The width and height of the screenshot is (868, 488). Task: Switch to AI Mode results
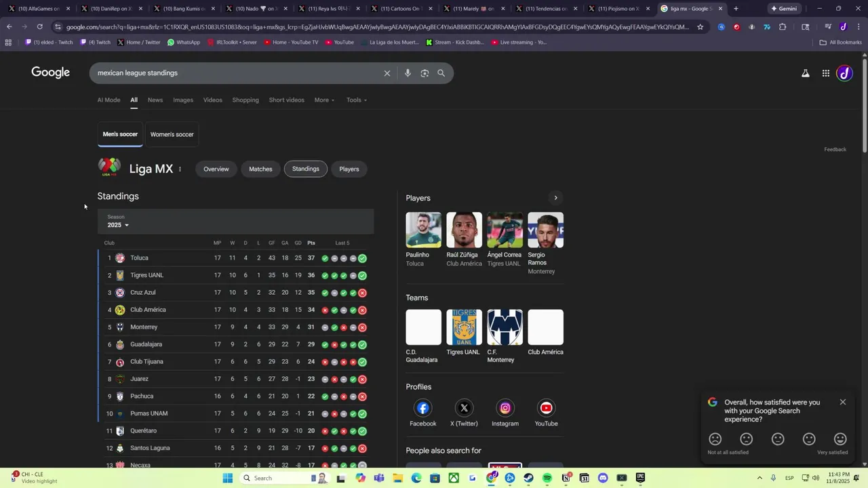(108, 100)
